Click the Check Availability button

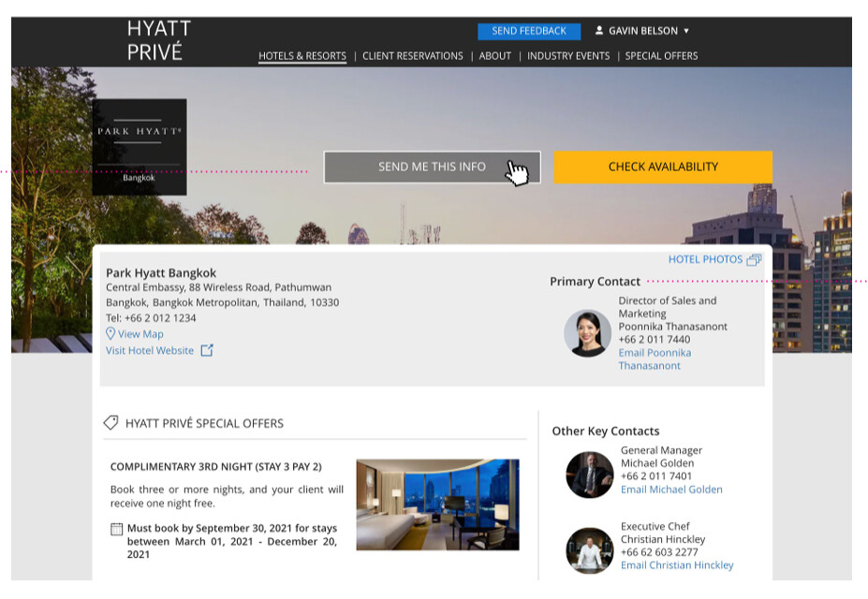click(x=663, y=167)
